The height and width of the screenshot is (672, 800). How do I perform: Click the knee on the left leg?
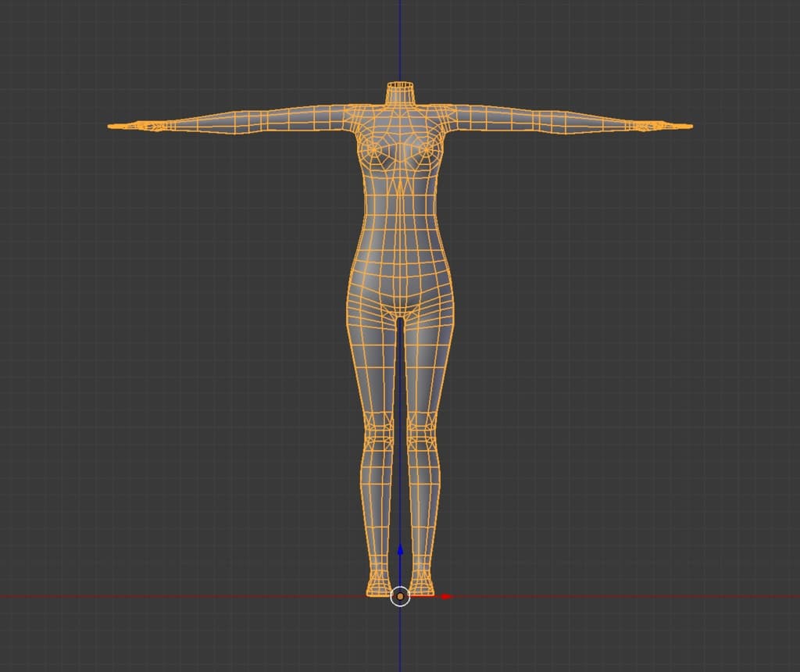pos(379,426)
